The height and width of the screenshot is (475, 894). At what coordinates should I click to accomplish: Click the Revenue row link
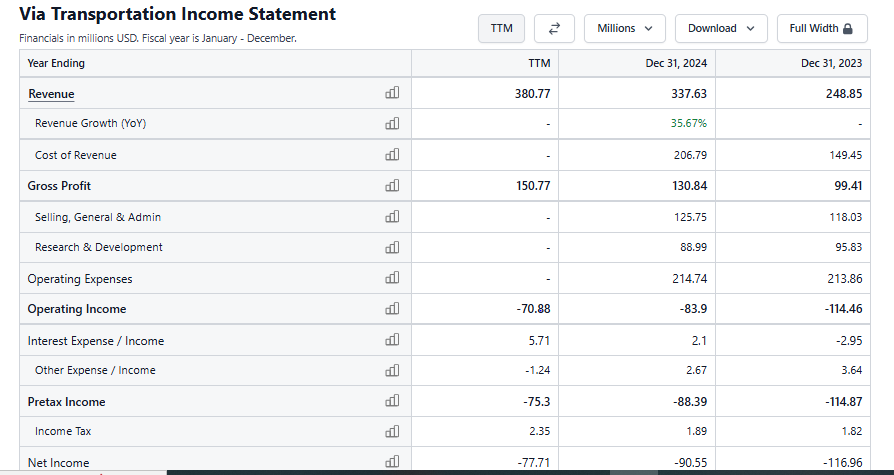point(51,94)
